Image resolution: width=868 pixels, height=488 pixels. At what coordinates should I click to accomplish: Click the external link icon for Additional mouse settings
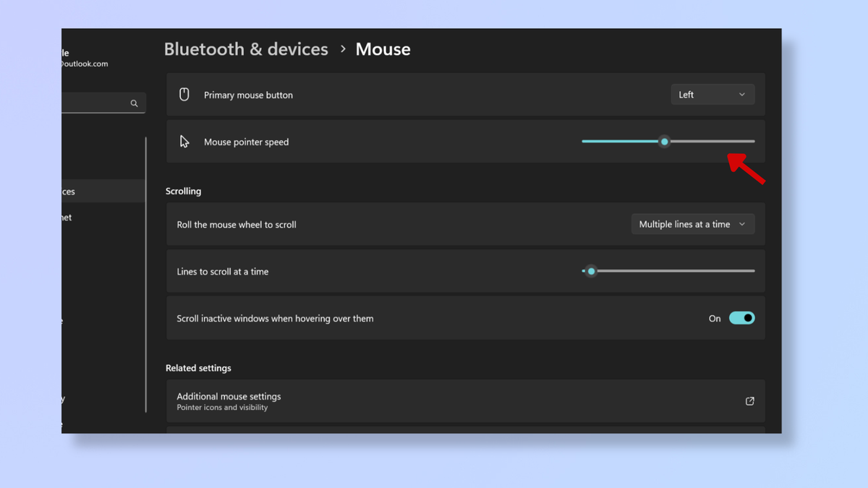[x=749, y=401]
